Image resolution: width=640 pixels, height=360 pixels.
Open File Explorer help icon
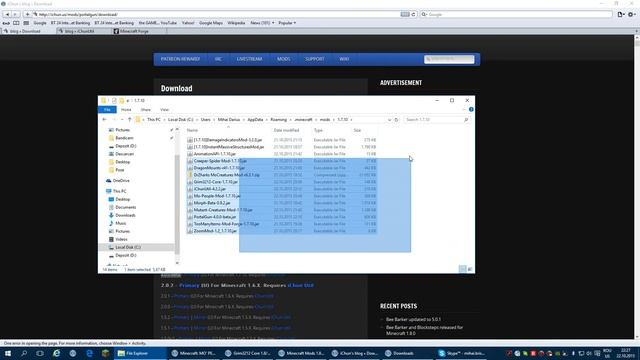(471, 109)
